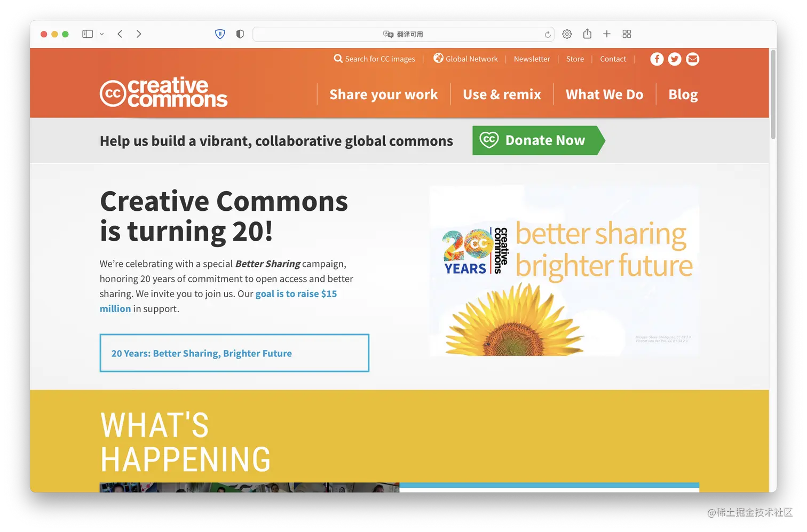
Task: Open the Bitwarden shield extension icon
Action: 220,34
